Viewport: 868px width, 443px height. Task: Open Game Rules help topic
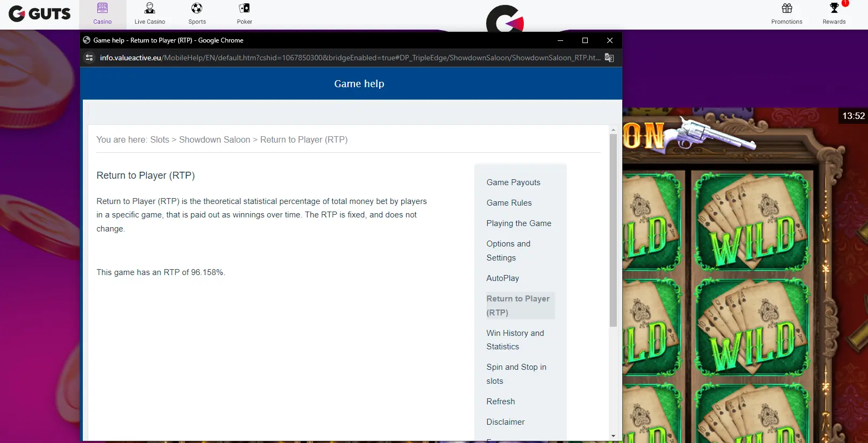509,203
